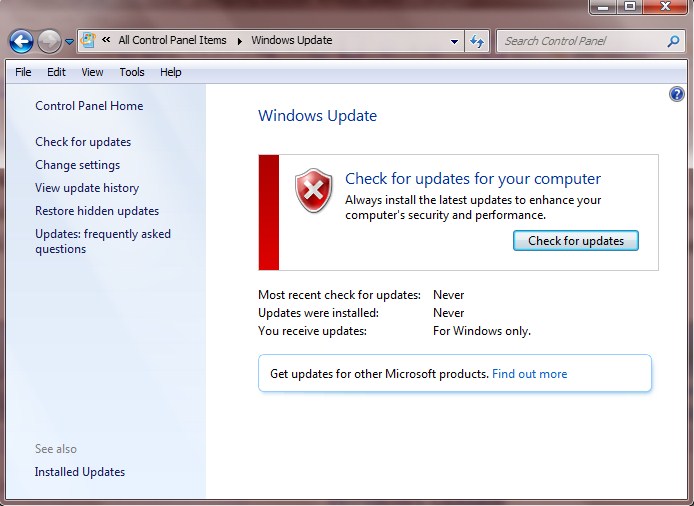Click the Check for updates button
This screenshot has width=694, height=506.
[576, 240]
